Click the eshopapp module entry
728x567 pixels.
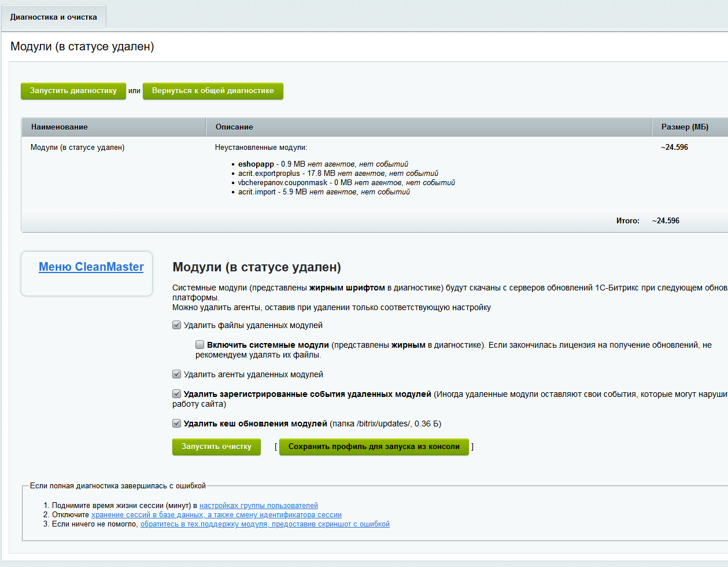pos(256,164)
